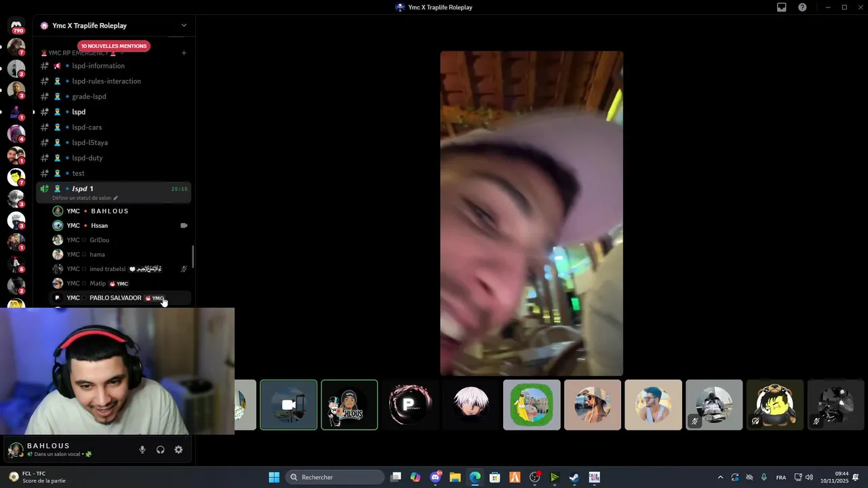The image size is (868, 488).
Task: Open the tray microphone indicator
Action: click(x=764, y=477)
